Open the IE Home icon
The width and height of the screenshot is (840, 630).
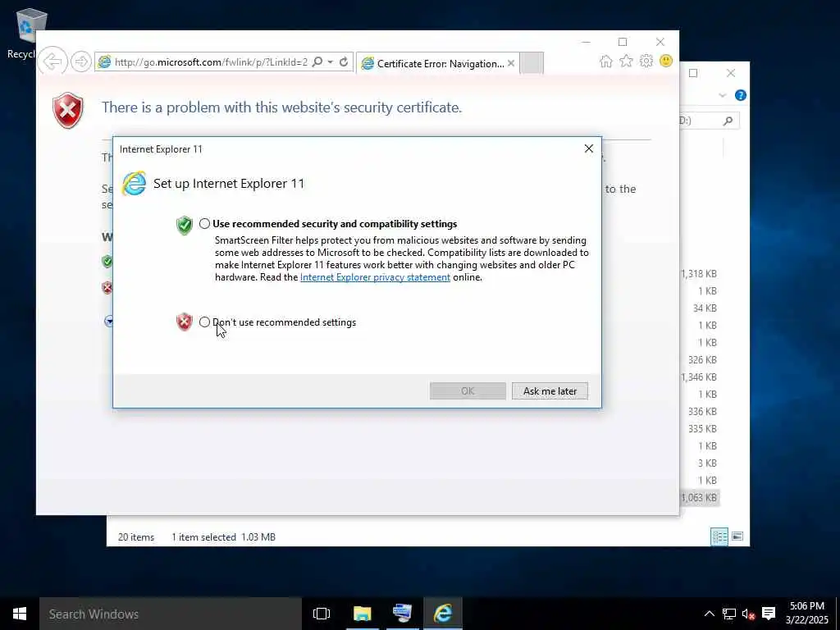tap(606, 61)
